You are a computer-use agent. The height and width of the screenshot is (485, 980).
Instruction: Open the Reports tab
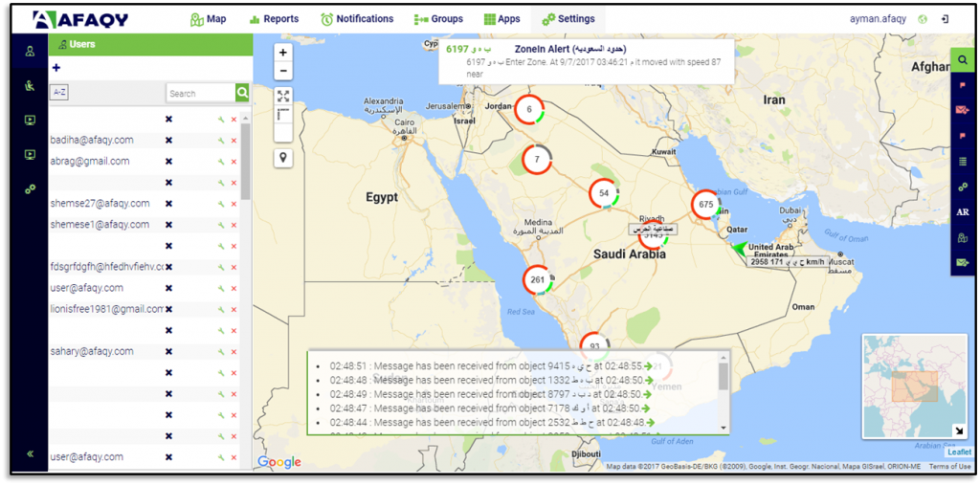point(274,19)
